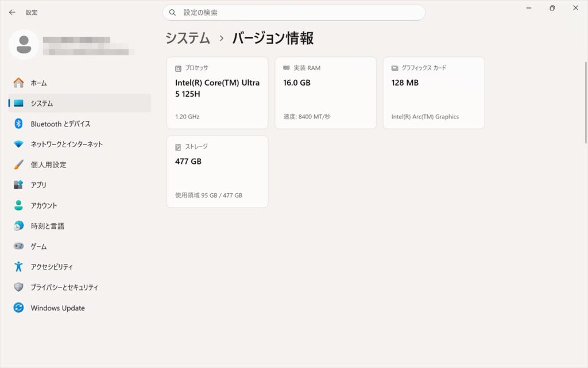
Task: Go to ゲーム settings
Action: [79, 246]
